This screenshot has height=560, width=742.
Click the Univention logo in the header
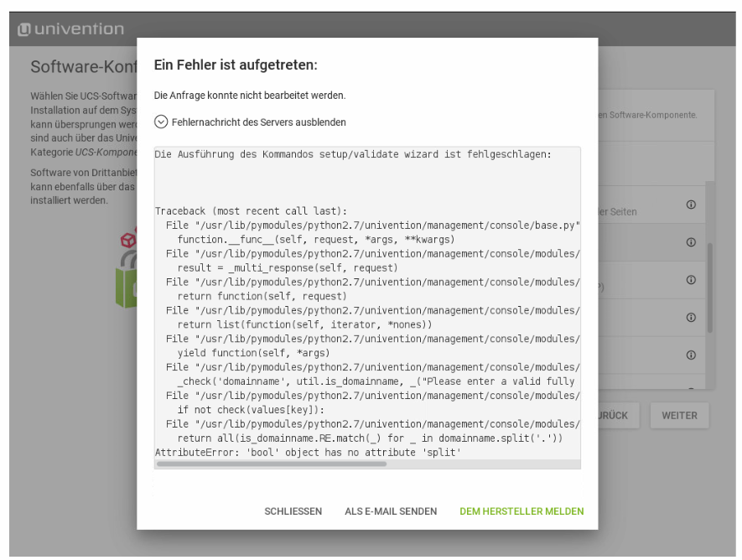[x=71, y=29]
